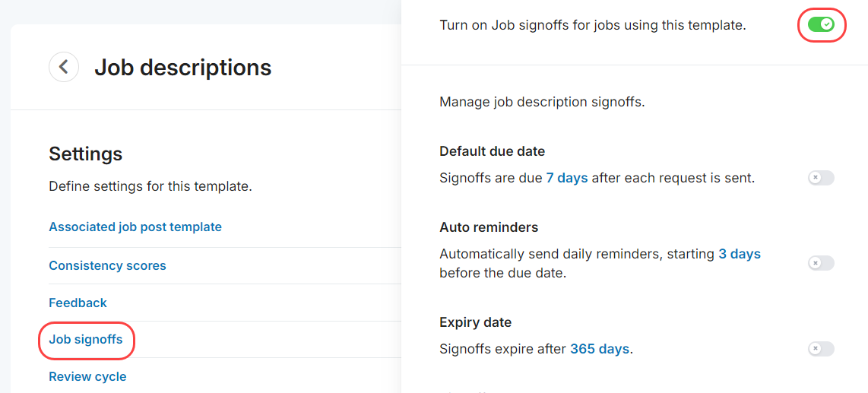Open the Consistency scores settings link
This screenshot has height=393, width=868.
pyautogui.click(x=107, y=265)
